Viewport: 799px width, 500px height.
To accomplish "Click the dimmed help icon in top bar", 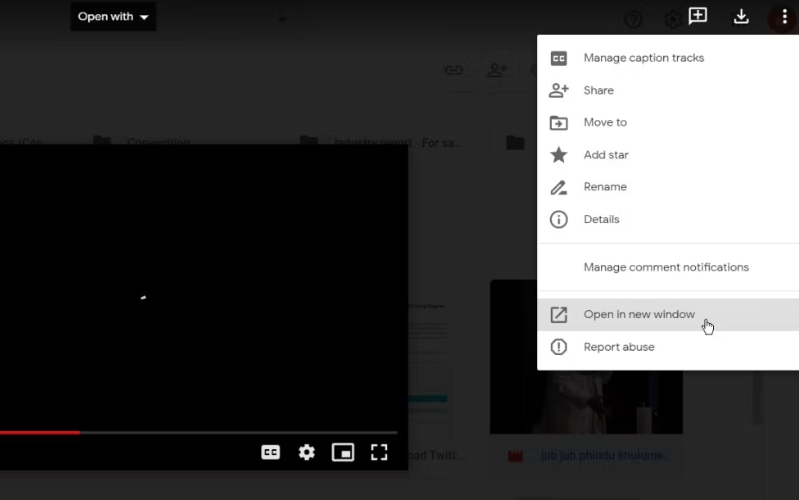I will click(x=633, y=19).
